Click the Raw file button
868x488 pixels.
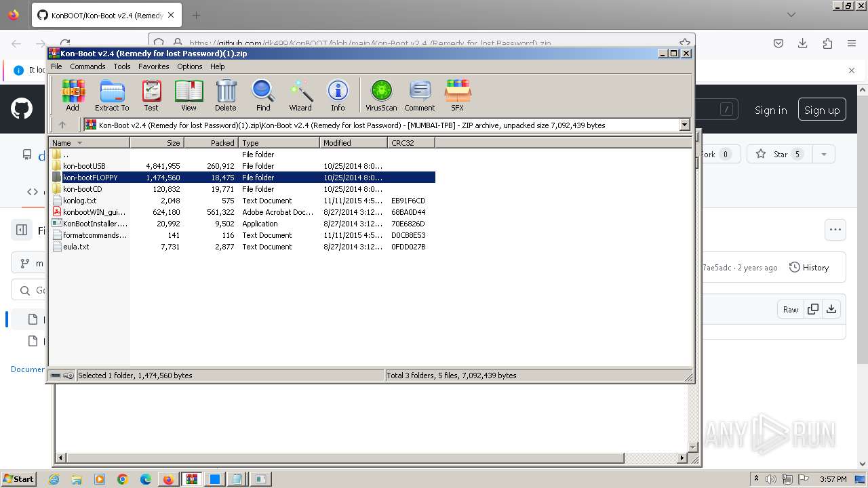point(791,309)
